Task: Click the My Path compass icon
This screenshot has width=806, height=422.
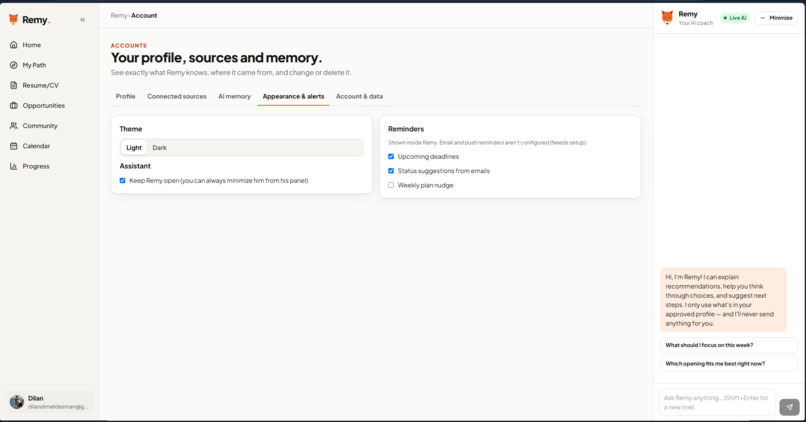Action: (14, 65)
